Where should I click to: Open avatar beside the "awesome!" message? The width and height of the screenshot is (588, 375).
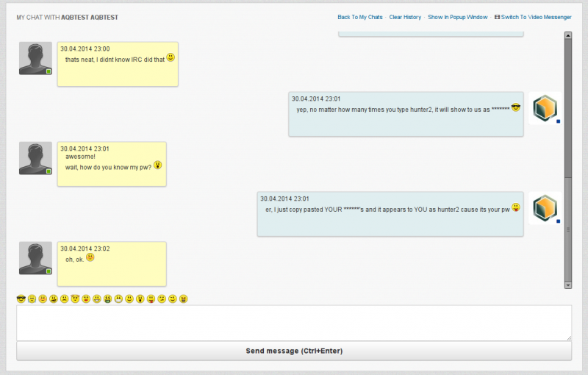tap(35, 158)
